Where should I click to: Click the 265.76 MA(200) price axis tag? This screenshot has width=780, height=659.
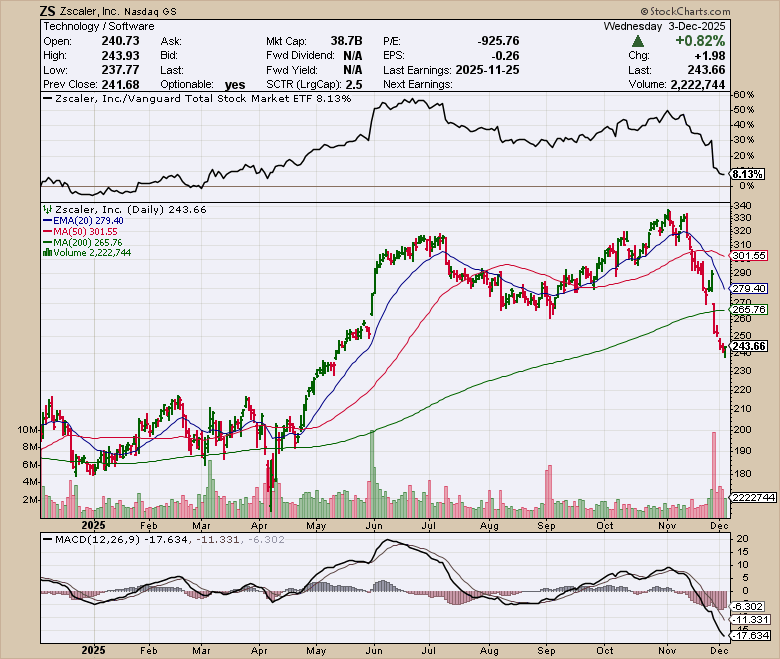(x=749, y=309)
